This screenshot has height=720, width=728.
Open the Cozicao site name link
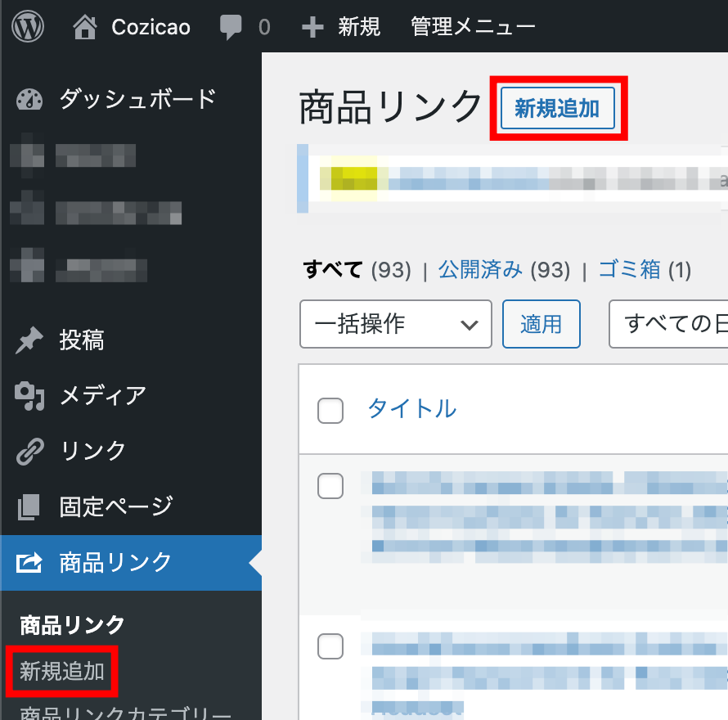[151, 27]
